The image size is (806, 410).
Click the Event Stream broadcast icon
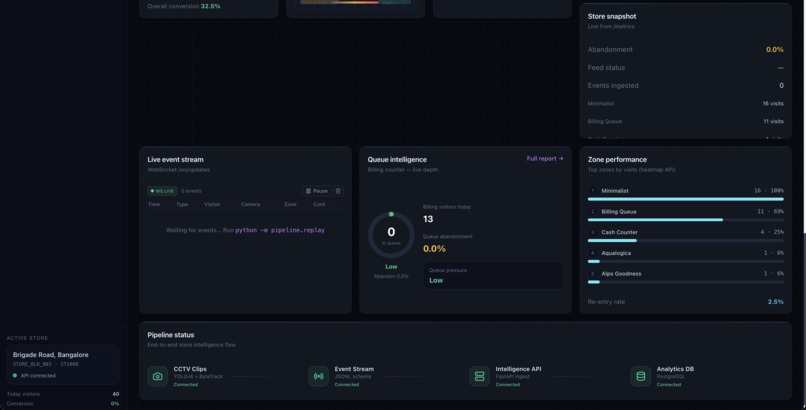coord(319,376)
